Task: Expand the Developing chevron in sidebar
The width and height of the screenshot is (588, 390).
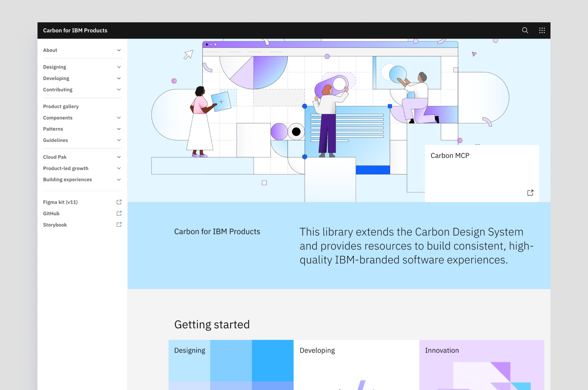Action: tap(119, 78)
